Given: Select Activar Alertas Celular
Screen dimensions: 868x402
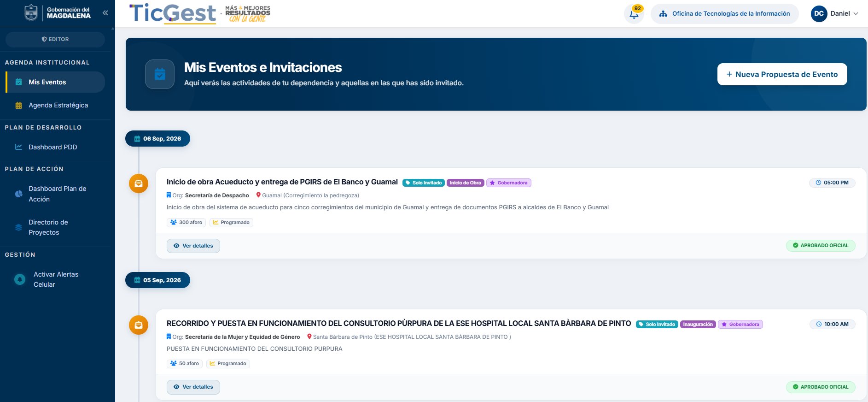Looking at the screenshot, I should pyautogui.click(x=55, y=279).
